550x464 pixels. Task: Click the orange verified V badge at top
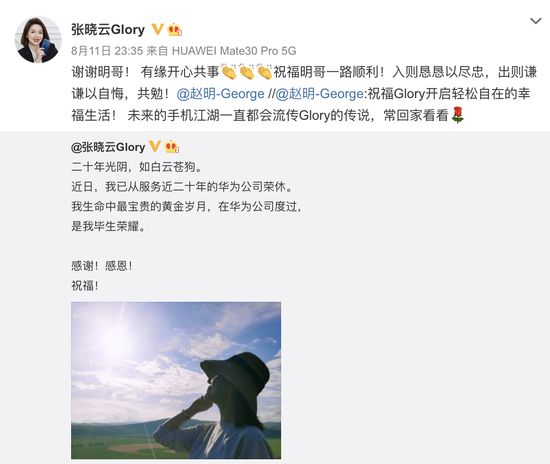(157, 29)
